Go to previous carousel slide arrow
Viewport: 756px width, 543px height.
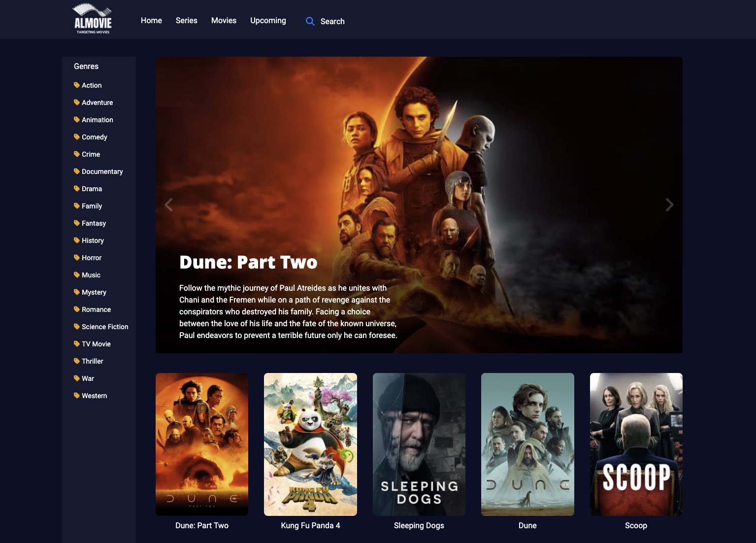(168, 204)
